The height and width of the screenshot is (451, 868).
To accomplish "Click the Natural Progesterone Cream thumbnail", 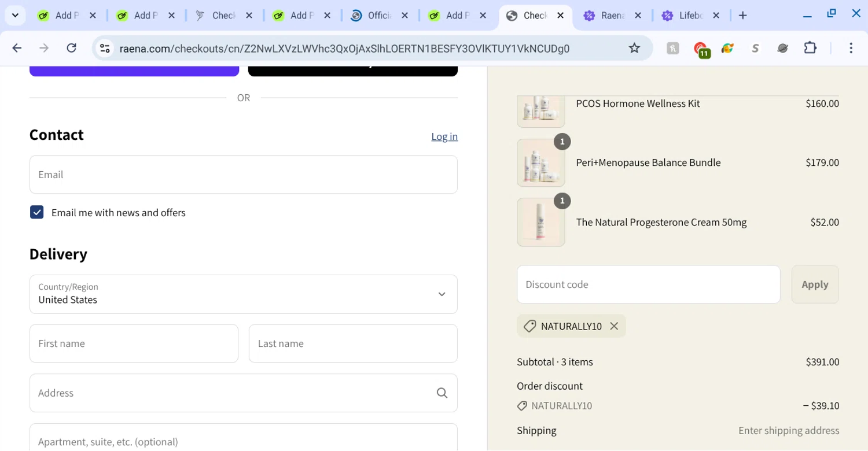I will click(x=540, y=222).
